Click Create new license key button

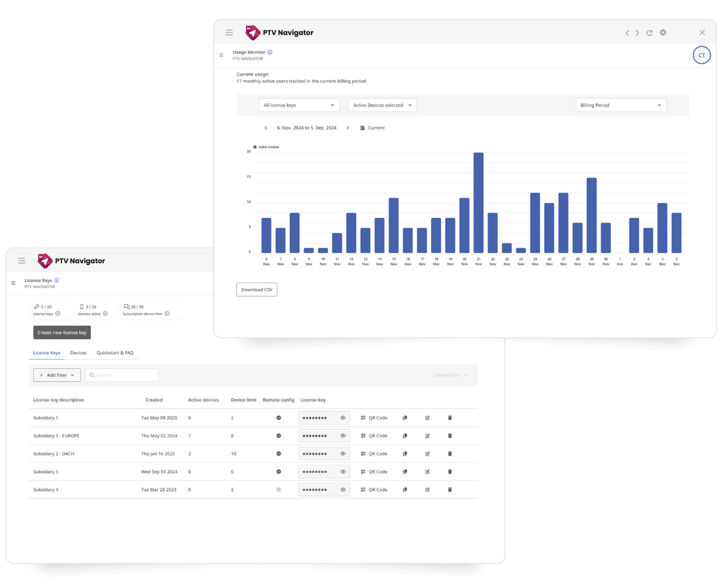(62, 333)
